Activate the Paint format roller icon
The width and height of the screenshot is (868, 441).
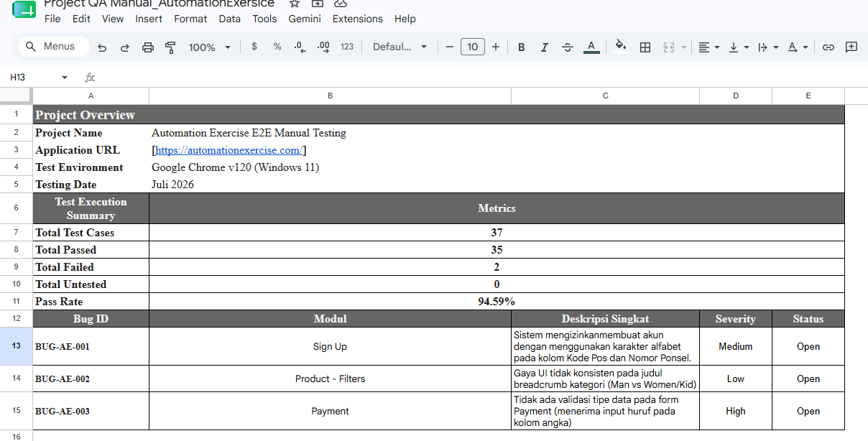pyautogui.click(x=170, y=47)
